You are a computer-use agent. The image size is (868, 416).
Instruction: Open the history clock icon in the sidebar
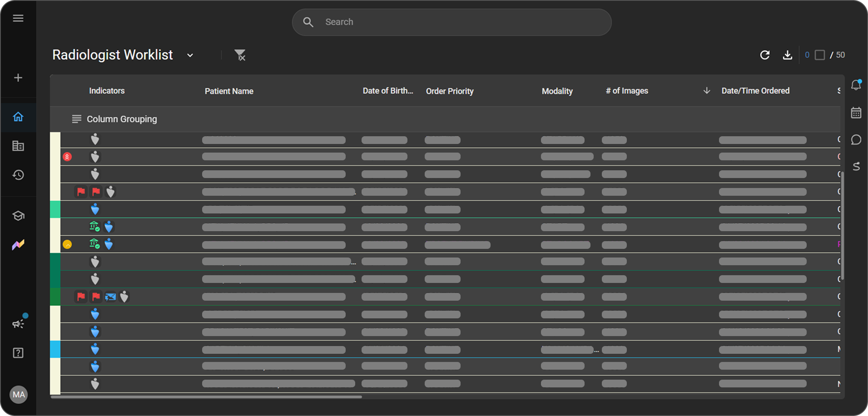[18, 175]
